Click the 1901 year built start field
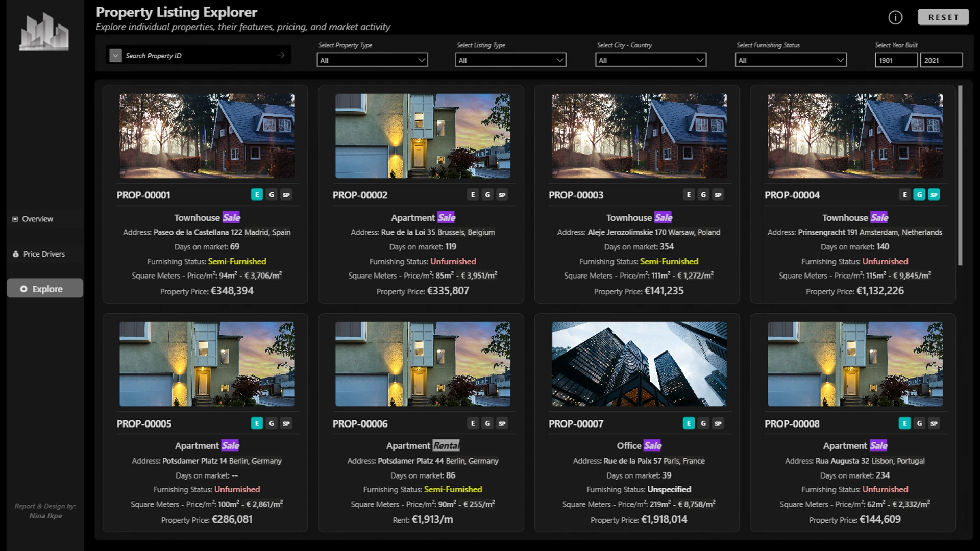The height and width of the screenshot is (551, 980). (895, 60)
